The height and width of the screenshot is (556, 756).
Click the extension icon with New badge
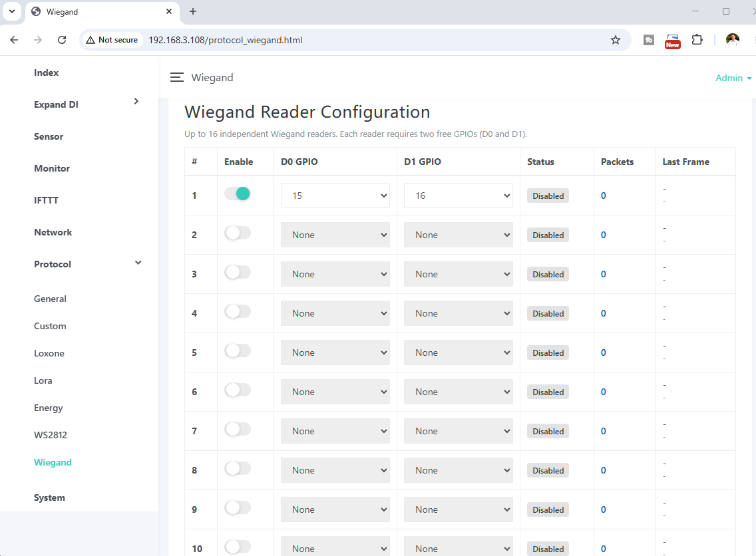(673, 41)
